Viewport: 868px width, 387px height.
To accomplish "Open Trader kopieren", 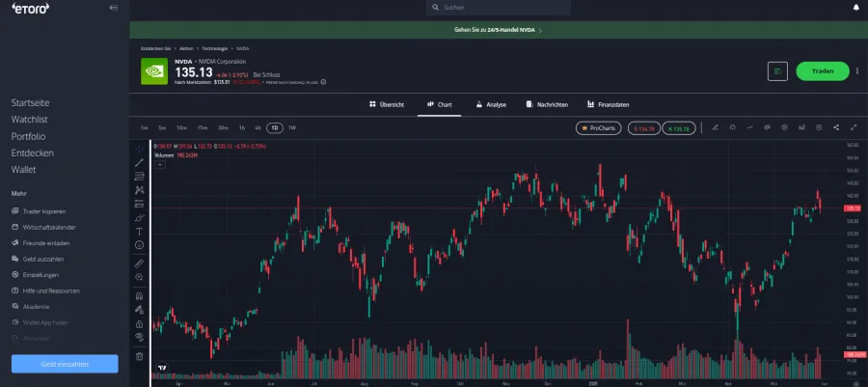I will point(39,211).
